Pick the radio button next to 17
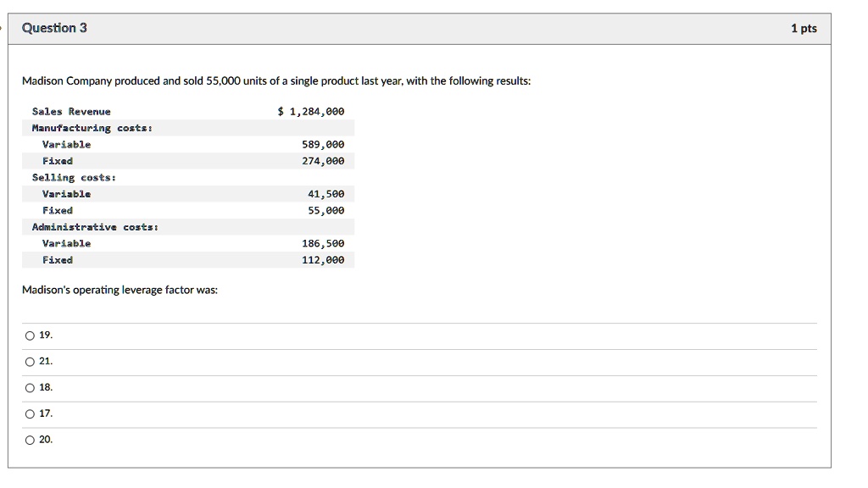 (31, 414)
